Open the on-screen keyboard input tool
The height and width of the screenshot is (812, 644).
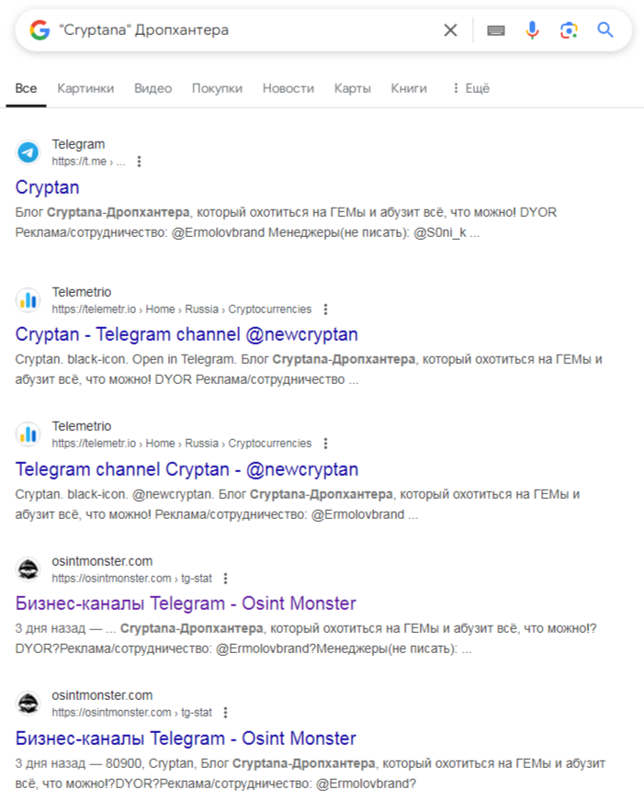496,30
